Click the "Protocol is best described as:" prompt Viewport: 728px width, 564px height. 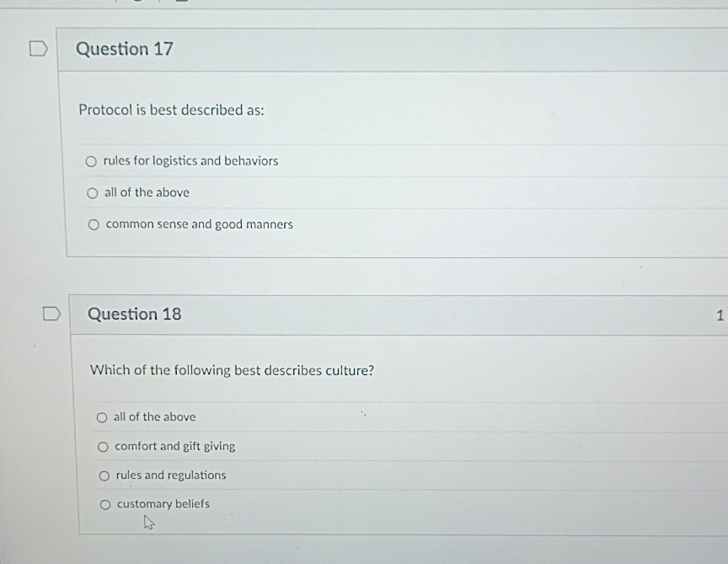pyautogui.click(x=171, y=110)
